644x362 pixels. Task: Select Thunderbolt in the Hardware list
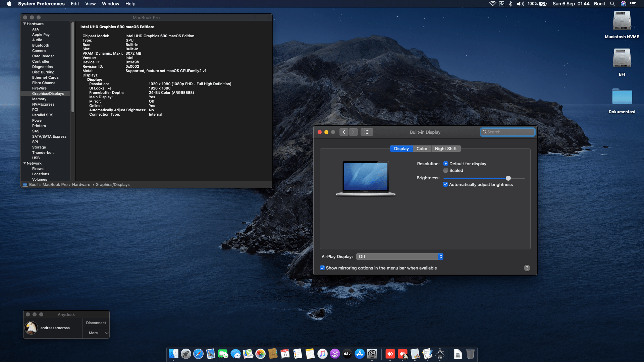tap(43, 153)
